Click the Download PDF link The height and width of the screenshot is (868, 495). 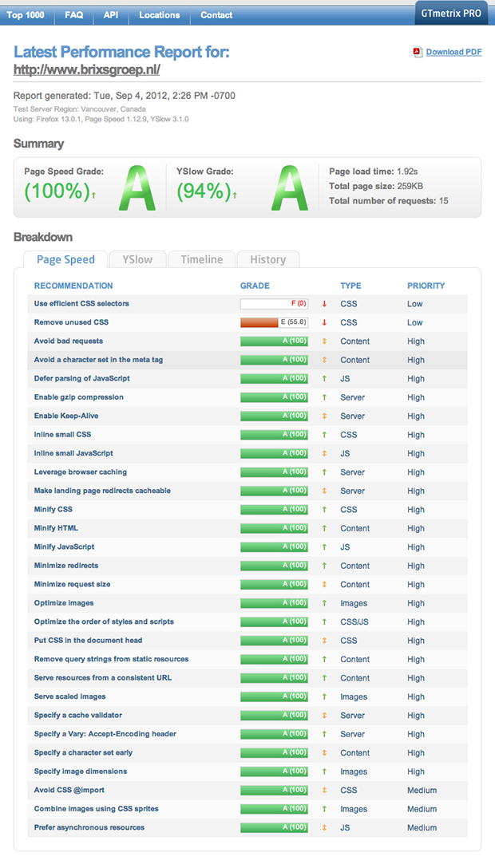[x=453, y=52]
